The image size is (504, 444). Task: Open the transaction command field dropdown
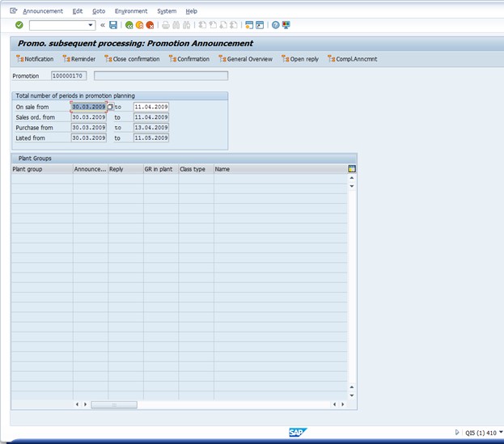pyautogui.click(x=91, y=25)
